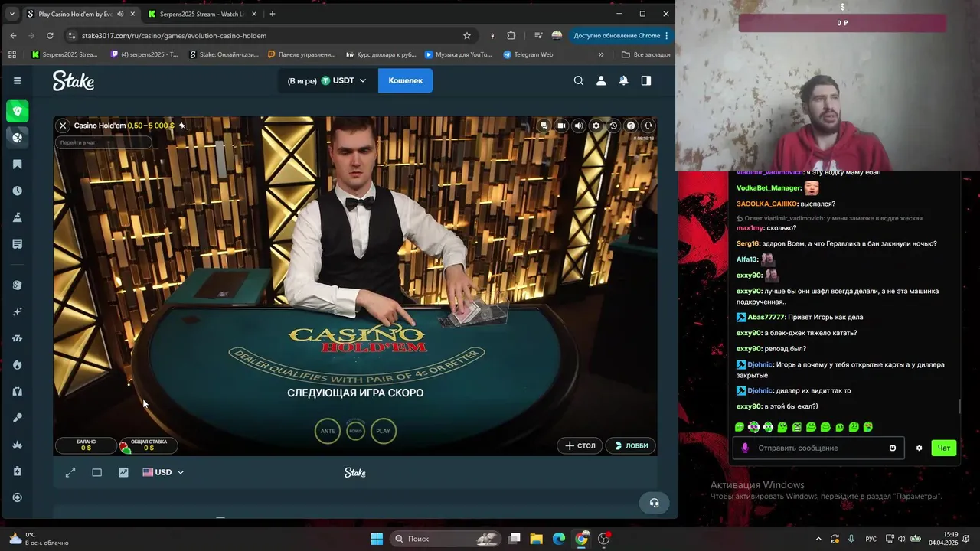Click the PLAY betting circle
This screenshot has width=980, height=551.
[384, 431]
